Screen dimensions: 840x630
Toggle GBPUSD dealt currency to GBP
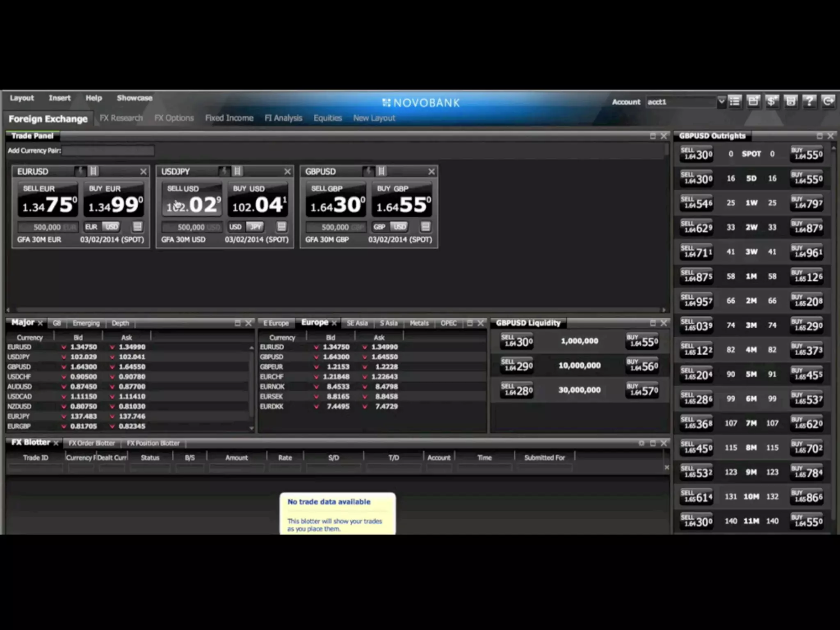coord(379,227)
